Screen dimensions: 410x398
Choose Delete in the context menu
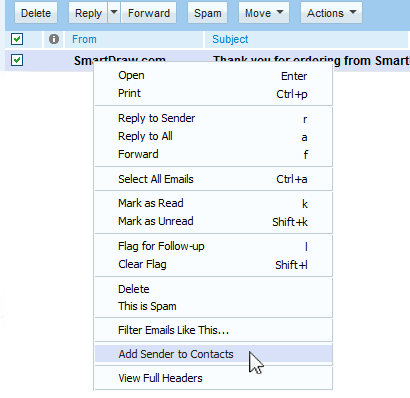(213, 289)
